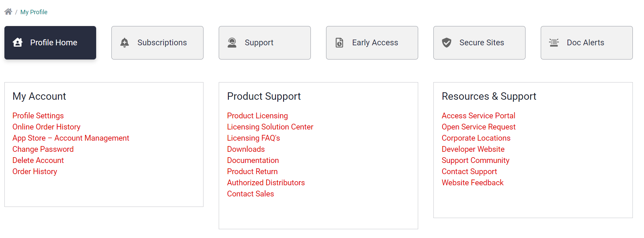The height and width of the screenshot is (238, 644).
Task: Click the document icon on Early Access
Action: [x=339, y=43]
